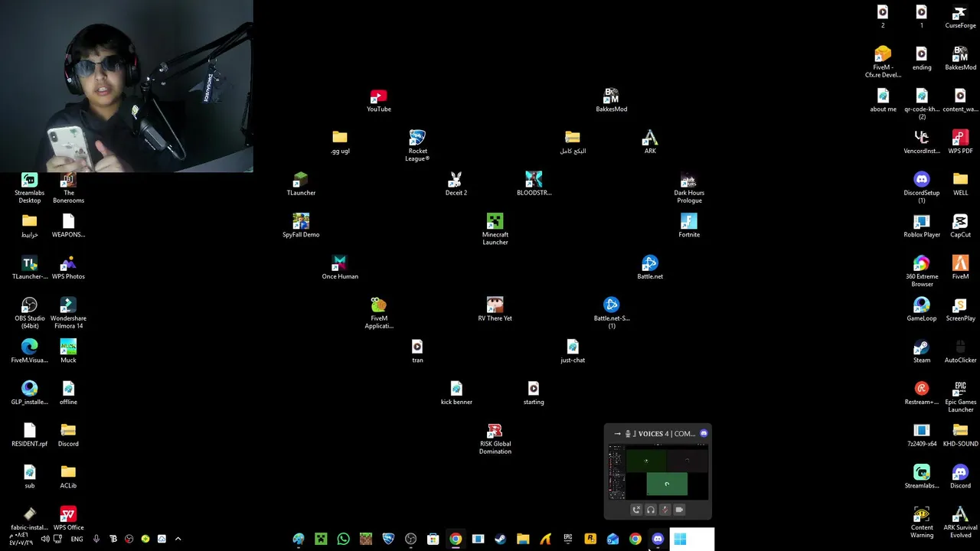Select the kick benner file icon
The width and height of the screenshot is (980, 551).
[x=456, y=393]
